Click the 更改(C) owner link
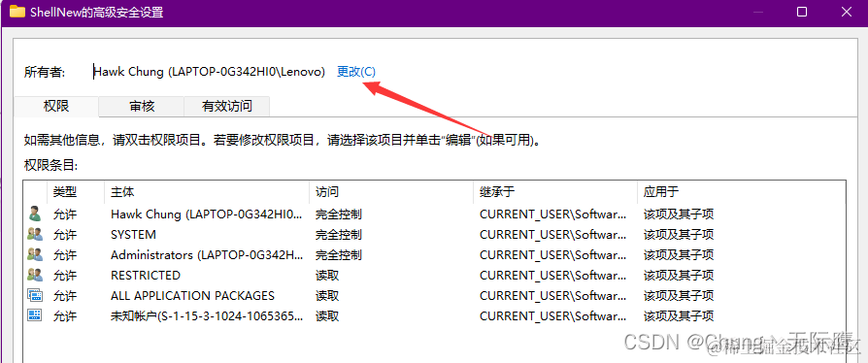This screenshot has height=363, width=868. (x=356, y=72)
